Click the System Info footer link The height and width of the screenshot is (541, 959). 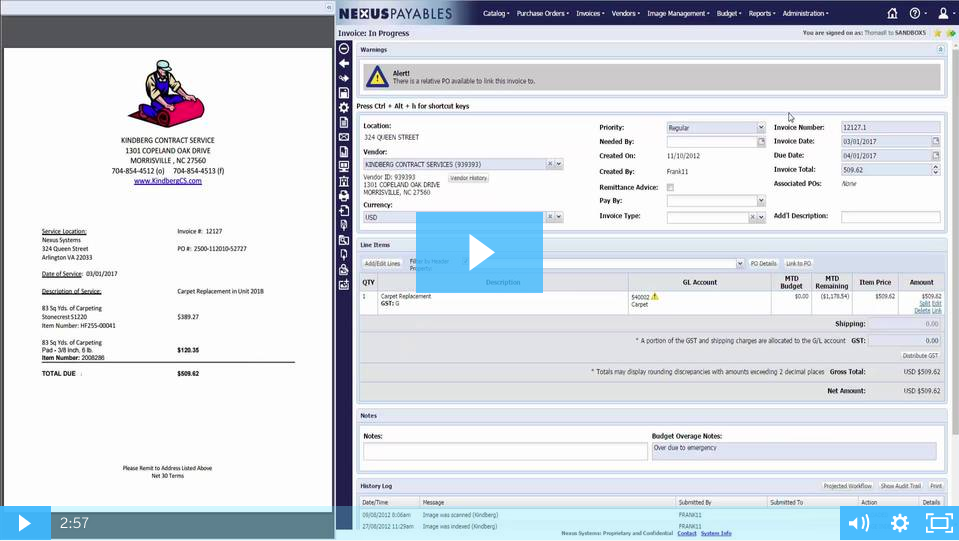tap(716, 533)
